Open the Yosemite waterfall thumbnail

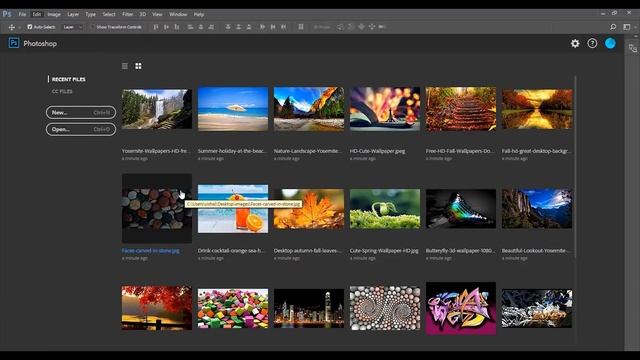point(157,109)
